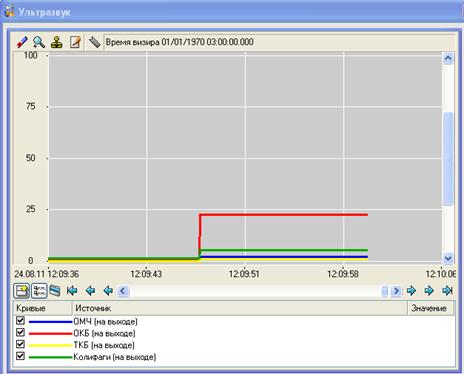Click the stamp tool icon
The image size is (464, 374).
(57, 43)
